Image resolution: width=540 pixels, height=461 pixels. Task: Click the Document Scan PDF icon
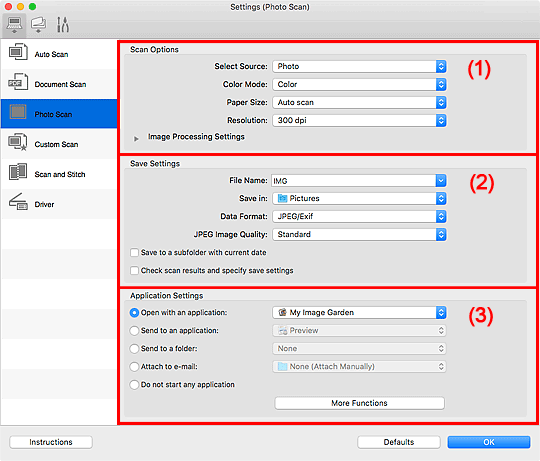(x=18, y=83)
